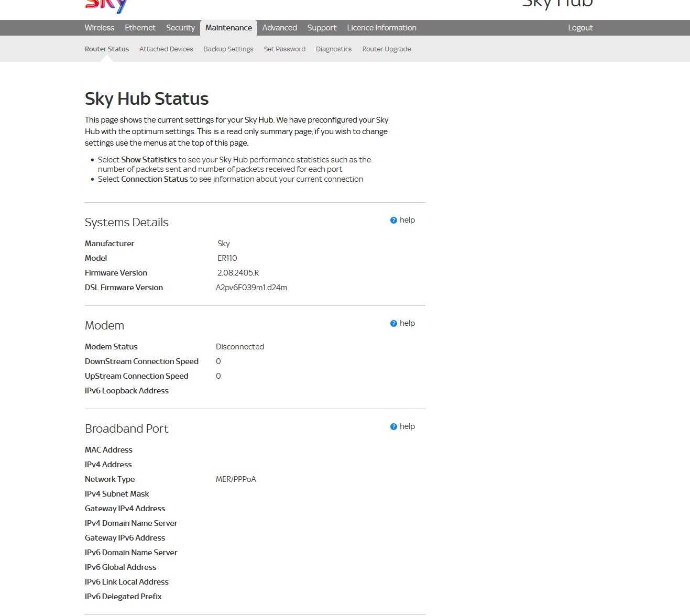This screenshot has height=616, width=690.
Task: Click the model value ER110
Action: [x=227, y=258]
